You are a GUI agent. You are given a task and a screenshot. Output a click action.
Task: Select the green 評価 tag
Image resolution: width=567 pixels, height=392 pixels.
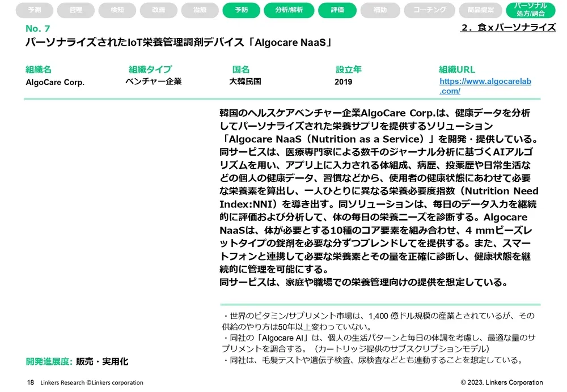coord(337,10)
